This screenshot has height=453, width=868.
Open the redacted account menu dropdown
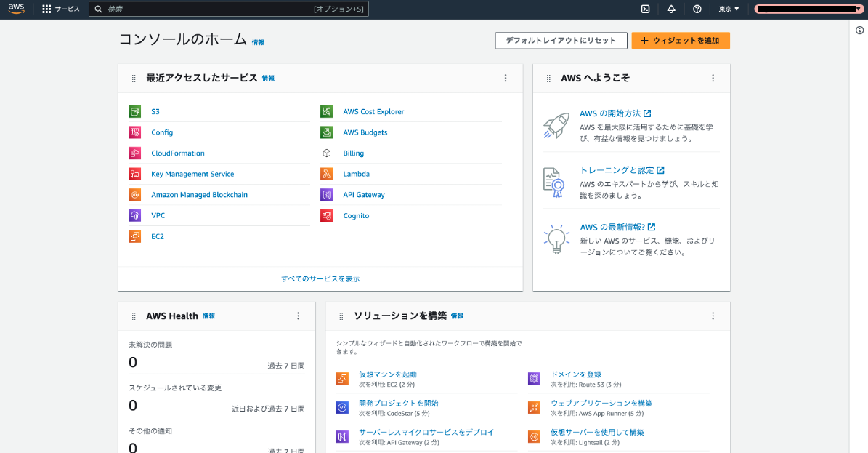point(808,9)
